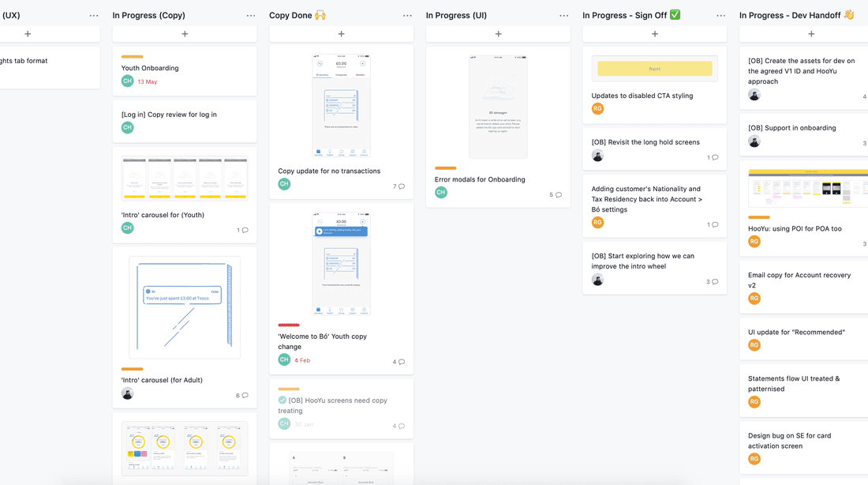The width and height of the screenshot is (868, 485).
Task: Add a card to the (UX) column
Action: [28, 34]
